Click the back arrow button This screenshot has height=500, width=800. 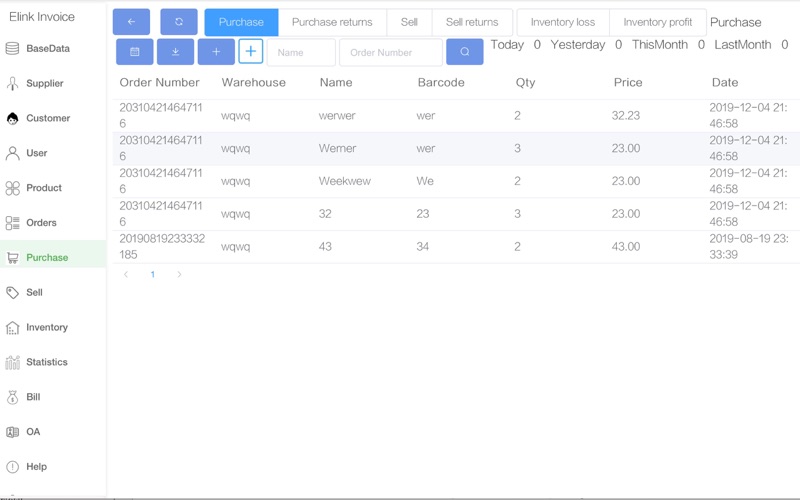[131, 22]
